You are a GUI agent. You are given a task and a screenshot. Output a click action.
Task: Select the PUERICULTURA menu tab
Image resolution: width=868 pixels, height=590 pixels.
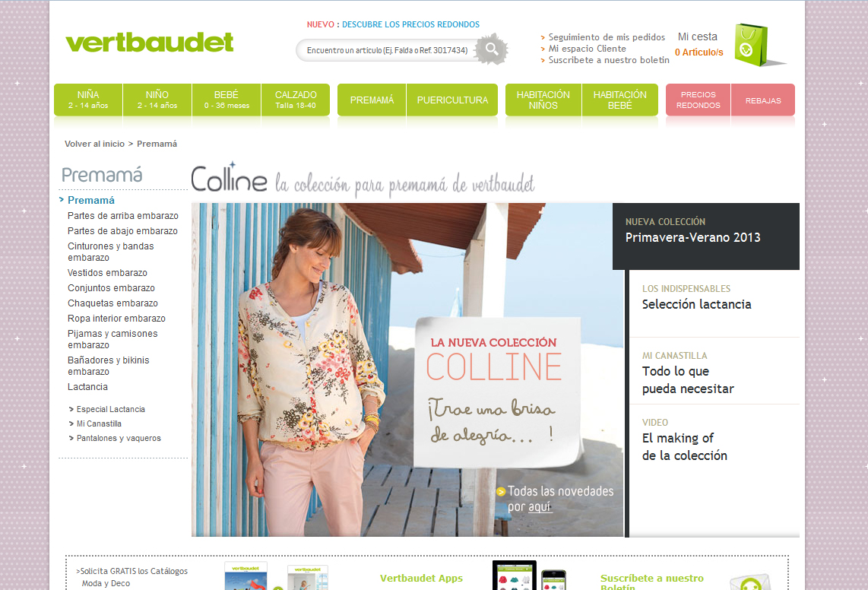[x=452, y=100]
